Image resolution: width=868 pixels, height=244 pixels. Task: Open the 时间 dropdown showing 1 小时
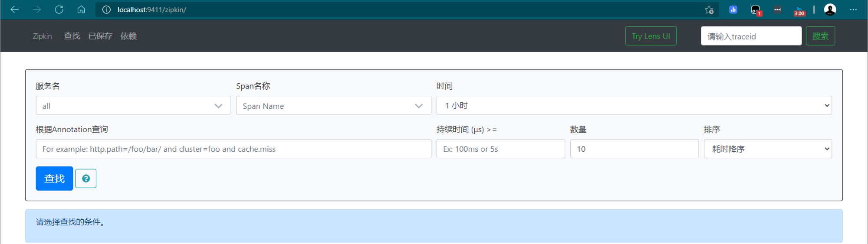(634, 105)
